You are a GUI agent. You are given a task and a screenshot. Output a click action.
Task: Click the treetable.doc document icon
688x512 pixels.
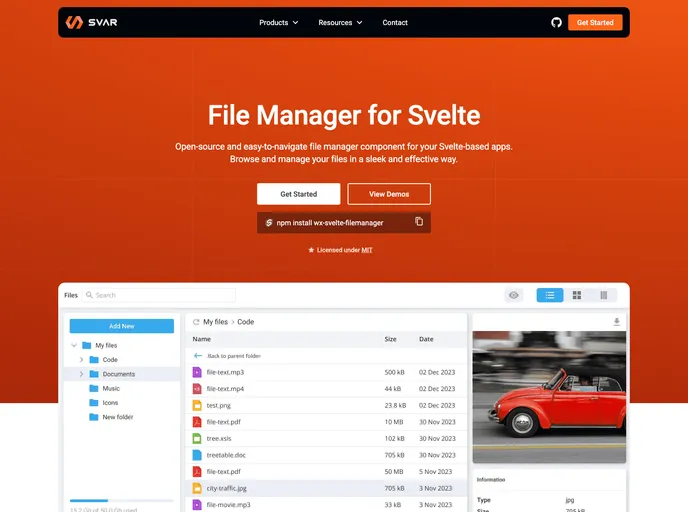[197, 455]
